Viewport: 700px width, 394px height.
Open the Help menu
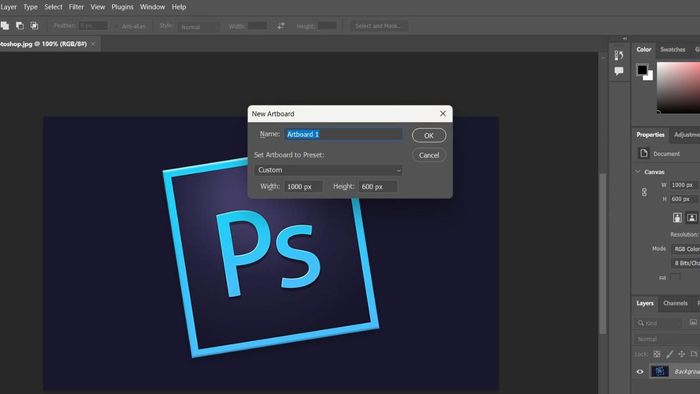[179, 7]
